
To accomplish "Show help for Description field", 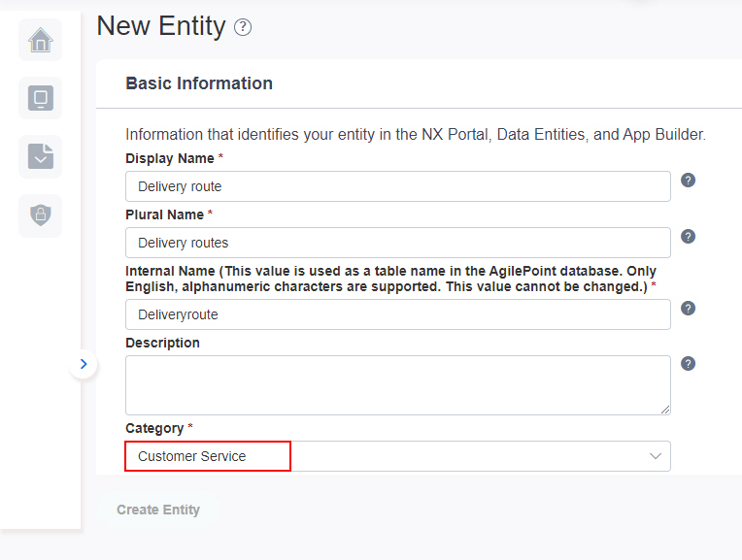I will [x=688, y=364].
